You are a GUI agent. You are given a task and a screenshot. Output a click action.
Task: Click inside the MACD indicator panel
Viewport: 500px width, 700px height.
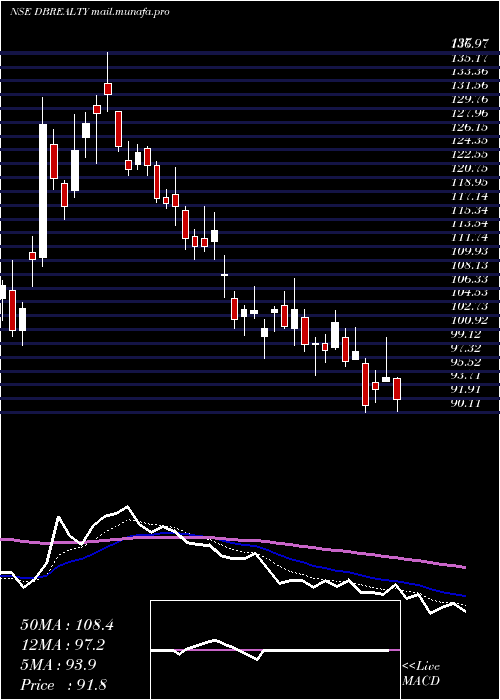coord(275,650)
